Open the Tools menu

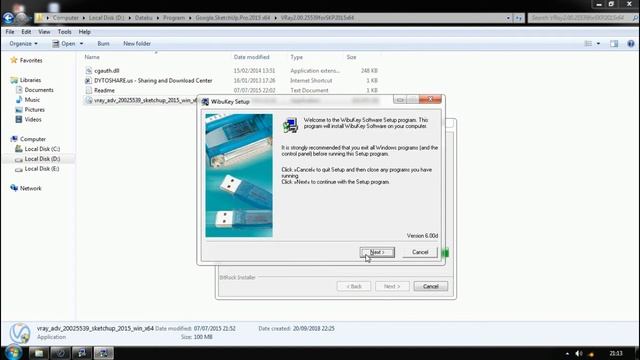pyautogui.click(x=64, y=32)
